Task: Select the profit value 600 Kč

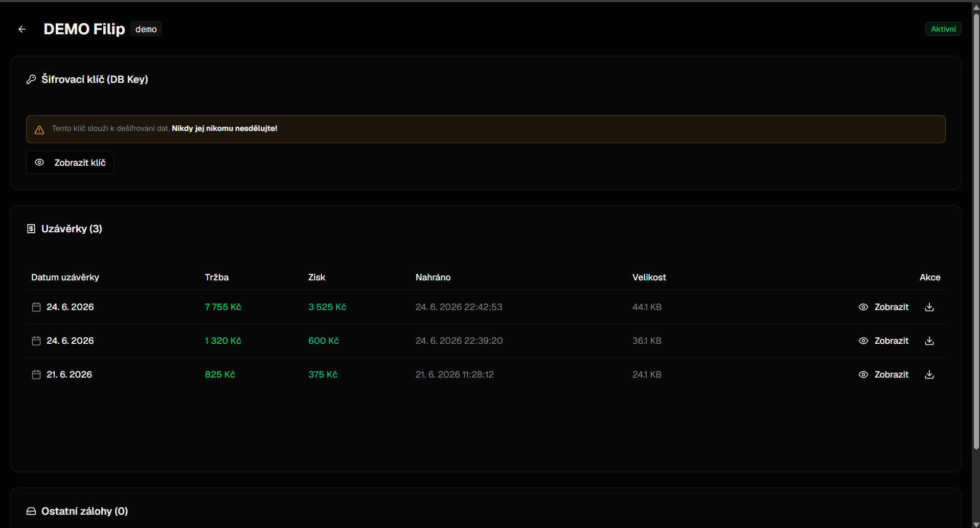Action: [324, 341]
